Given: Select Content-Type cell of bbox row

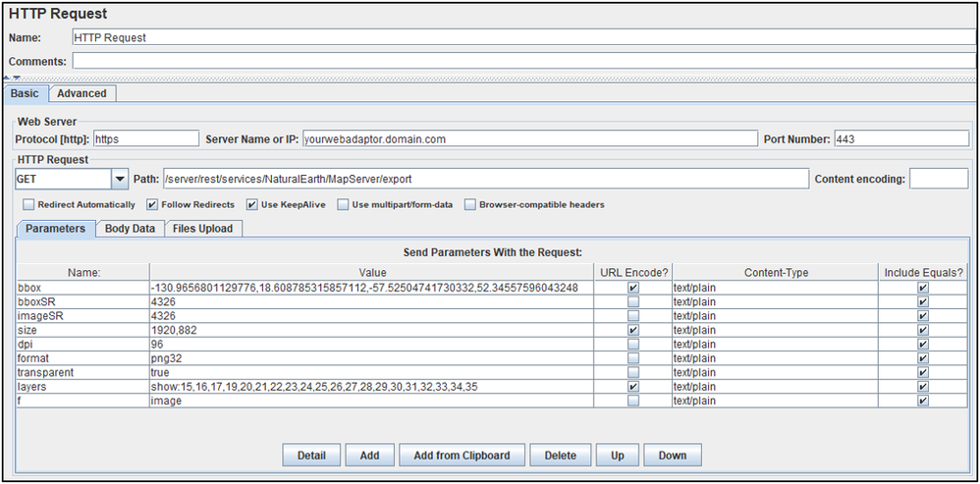Looking at the screenshot, I should tap(776, 288).
